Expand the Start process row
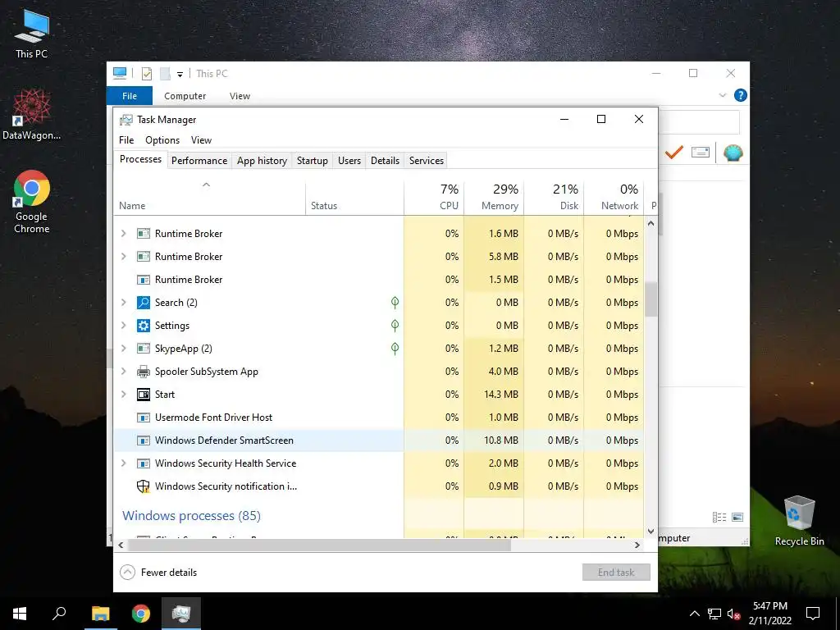 coord(124,395)
